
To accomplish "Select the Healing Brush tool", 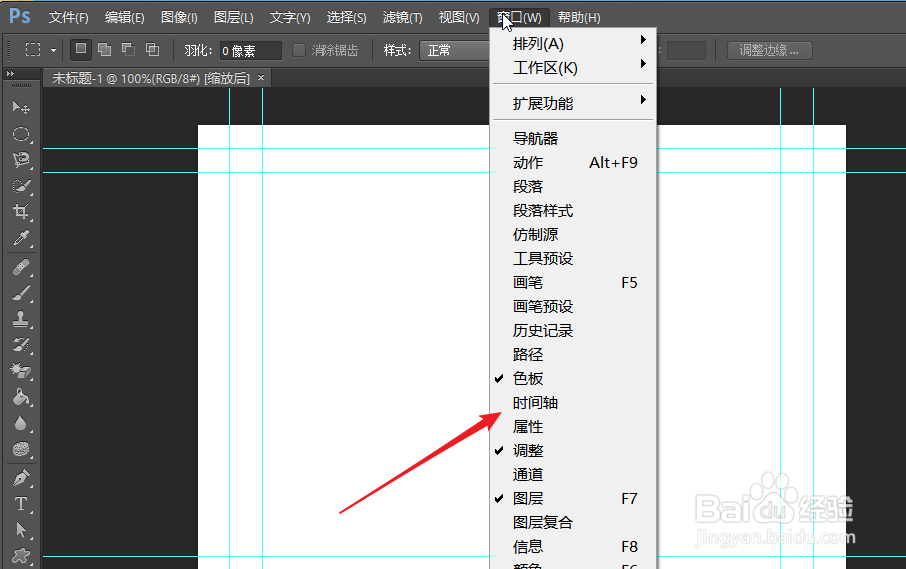I will [x=21, y=267].
